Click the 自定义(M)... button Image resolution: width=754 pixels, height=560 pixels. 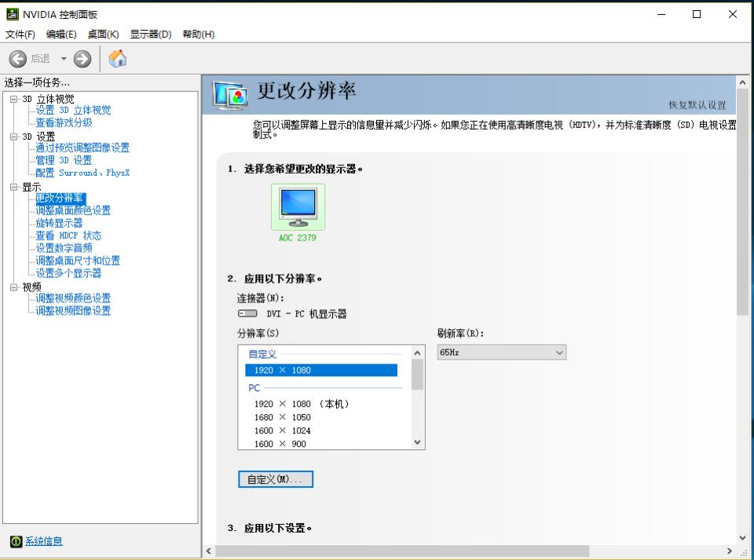(275, 479)
